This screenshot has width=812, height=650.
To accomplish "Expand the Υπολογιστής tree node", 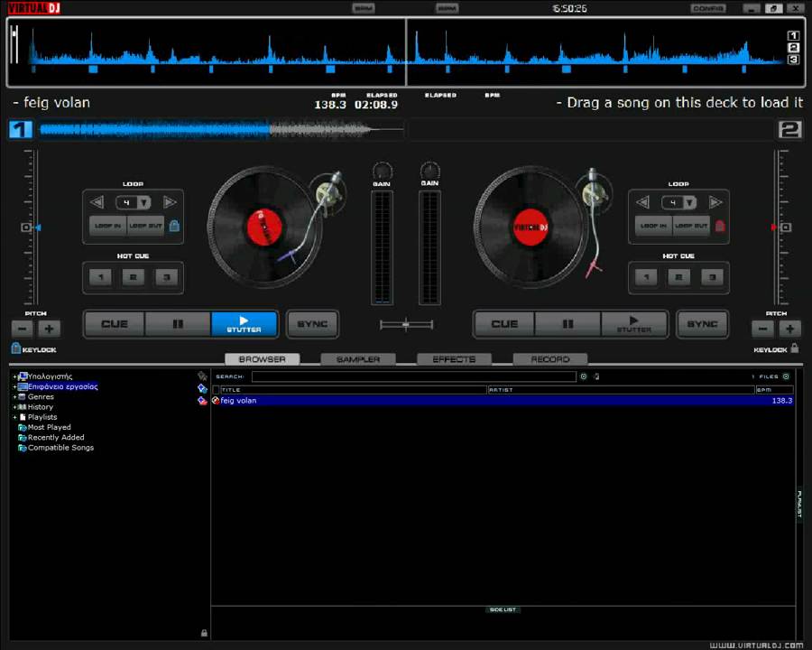I will 14,376.
